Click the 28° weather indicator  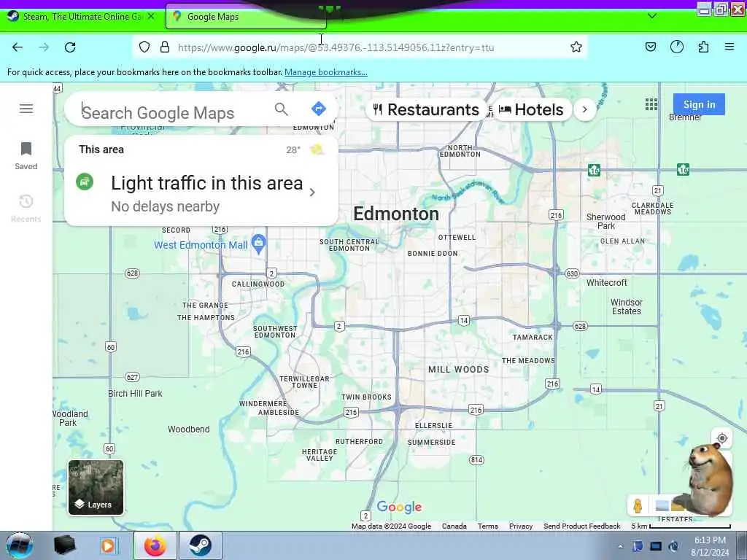click(293, 149)
